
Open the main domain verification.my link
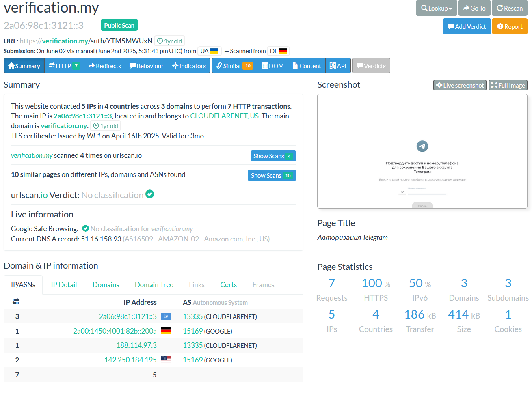click(64, 126)
